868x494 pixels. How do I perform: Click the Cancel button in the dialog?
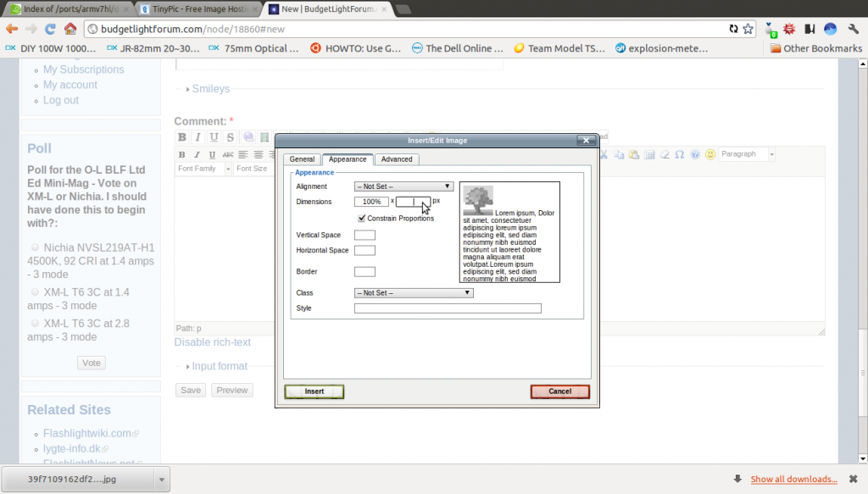point(559,391)
